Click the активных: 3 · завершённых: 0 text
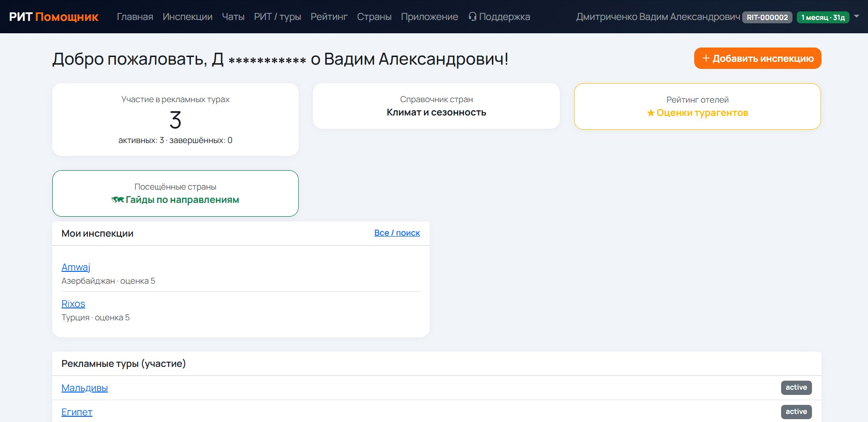Screen dimensions: 868x422 (x=175, y=140)
